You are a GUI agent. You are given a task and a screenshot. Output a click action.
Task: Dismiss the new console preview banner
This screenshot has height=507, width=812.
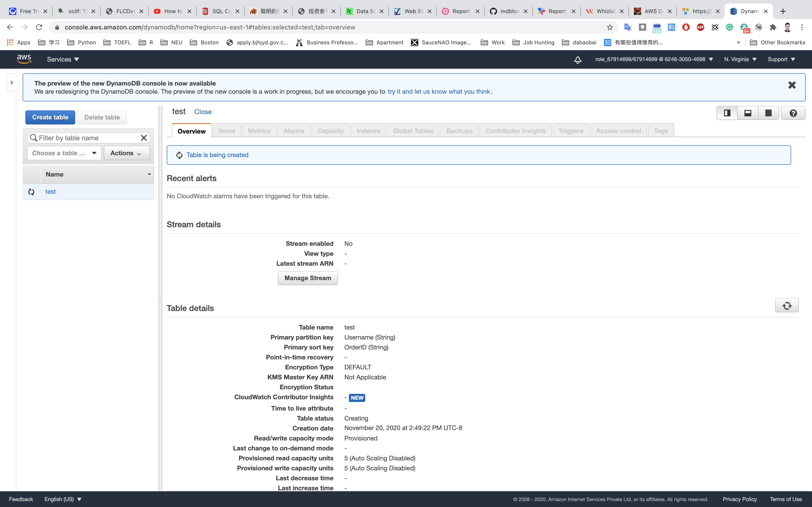tap(792, 85)
